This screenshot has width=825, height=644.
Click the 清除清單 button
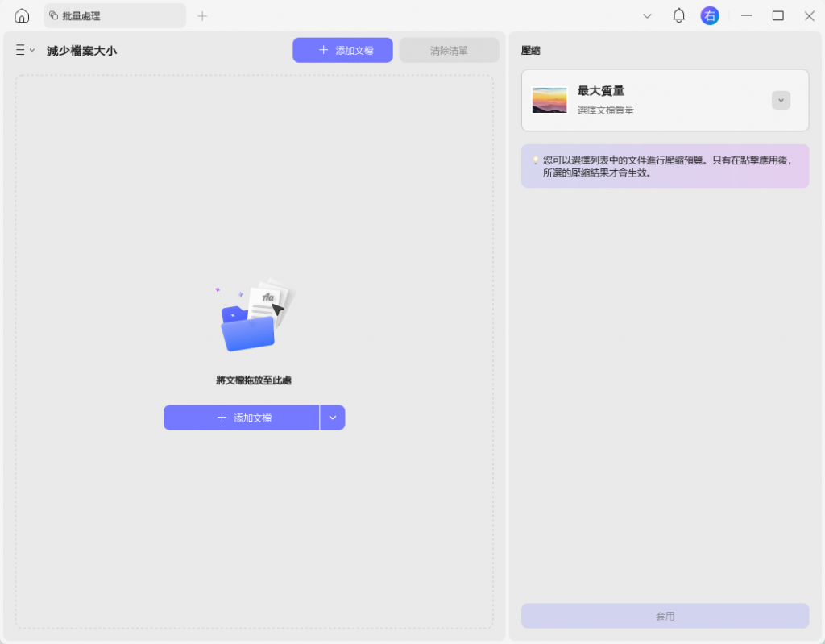click(449, 49)
